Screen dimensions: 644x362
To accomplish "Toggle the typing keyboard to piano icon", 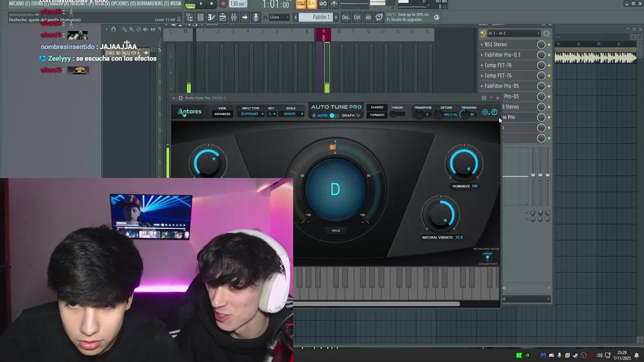I will [301, 4].
